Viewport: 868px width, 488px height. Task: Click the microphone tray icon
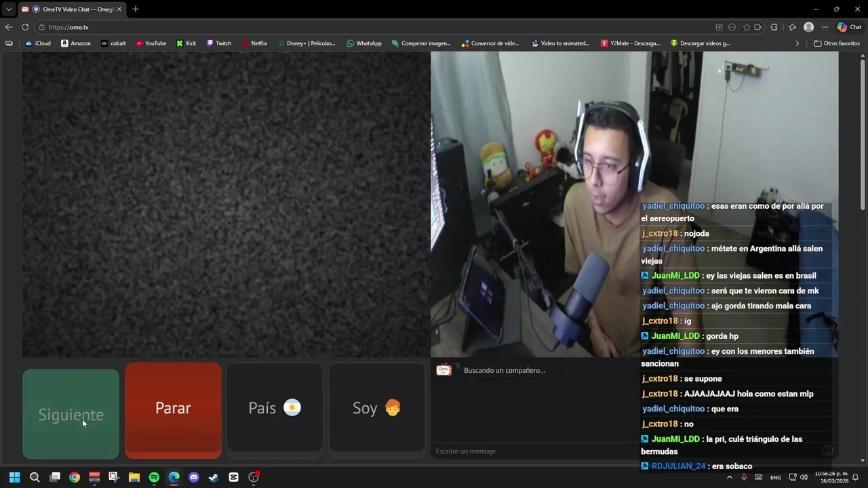[x=744, y=477]
